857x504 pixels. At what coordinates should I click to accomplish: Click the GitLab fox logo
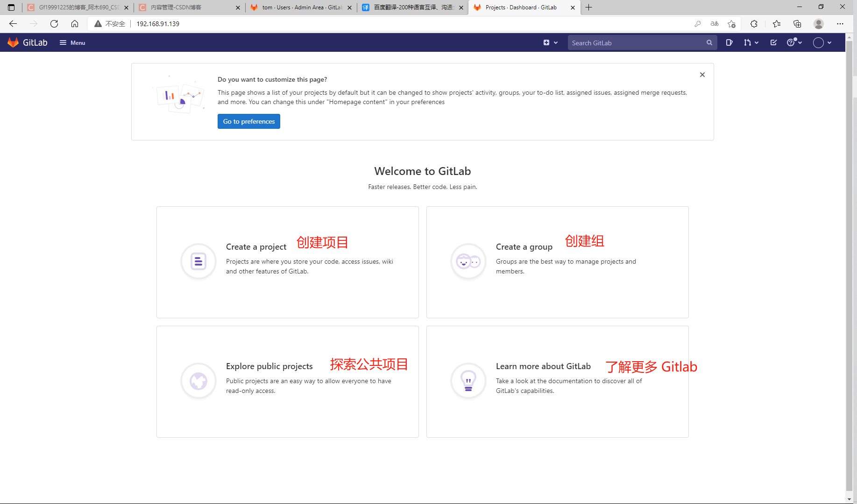(13, 42)
